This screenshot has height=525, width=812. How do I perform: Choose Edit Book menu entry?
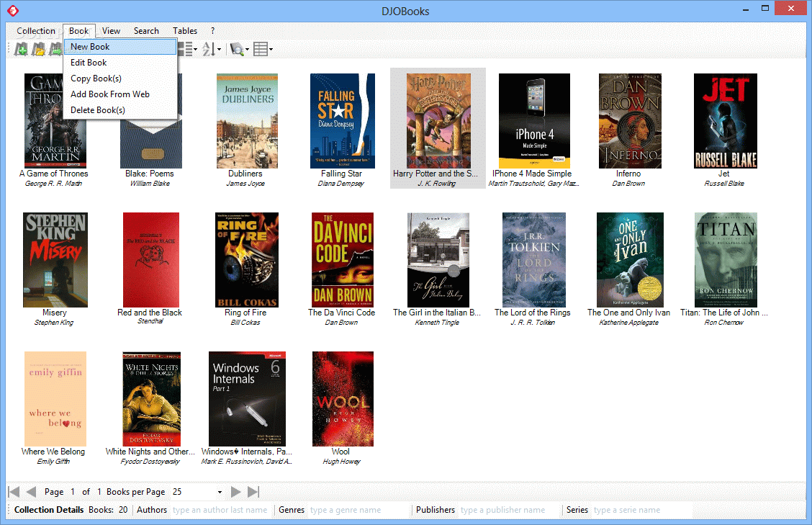(120, 62)
